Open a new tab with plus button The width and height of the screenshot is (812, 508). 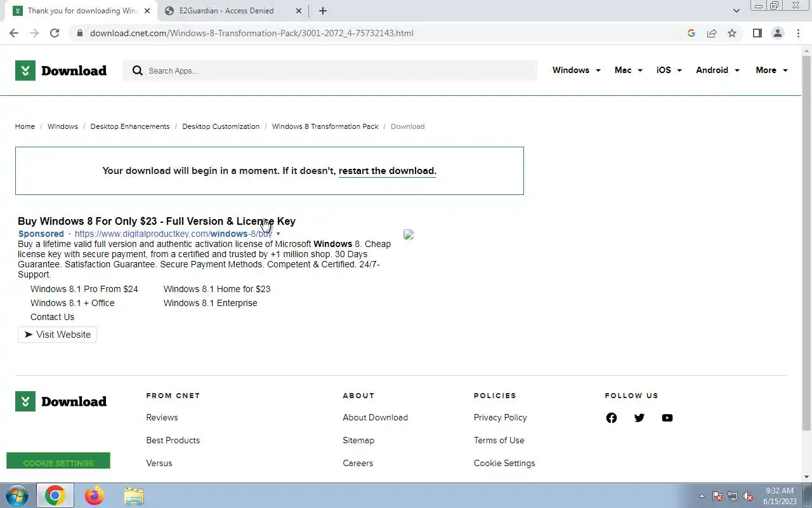322,11
